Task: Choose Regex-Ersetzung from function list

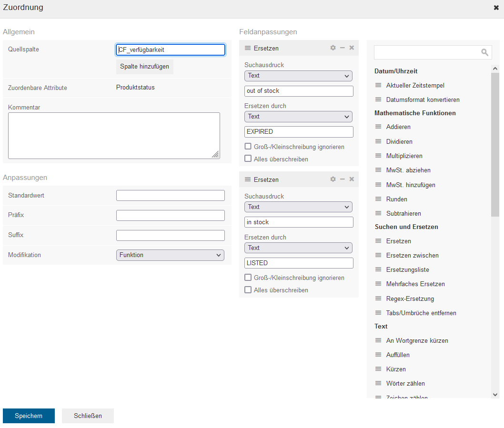Action: click(410, 299)
